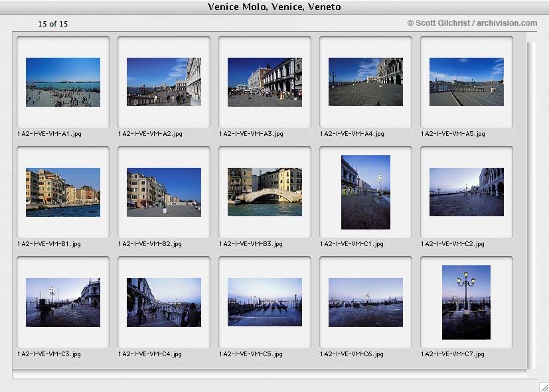Click the filename label 1A2-I-VE-VM-C4.jpg
549x392 pixels.
[150, 354]
